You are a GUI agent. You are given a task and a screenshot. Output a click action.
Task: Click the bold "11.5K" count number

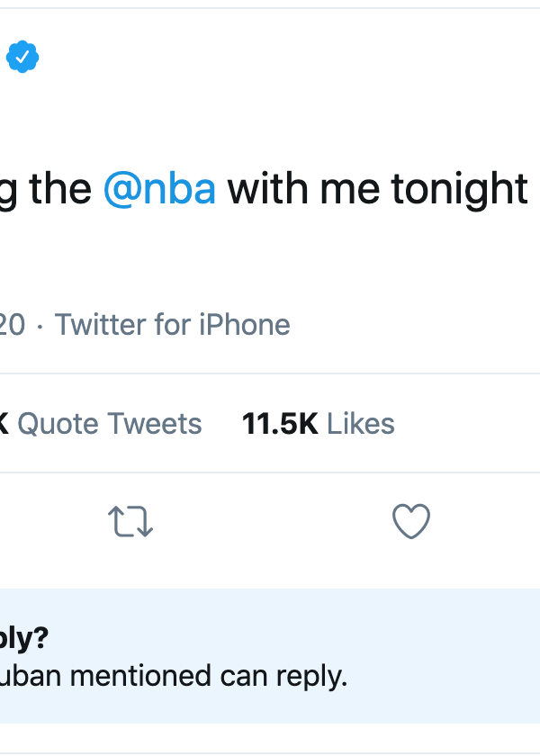280,423
